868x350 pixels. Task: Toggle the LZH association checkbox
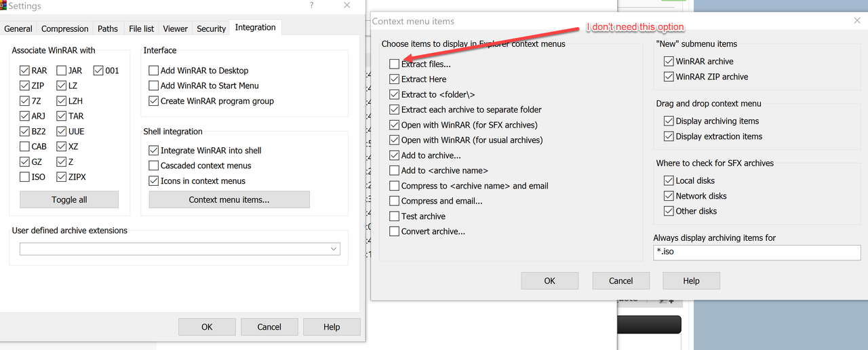point(62,101)
